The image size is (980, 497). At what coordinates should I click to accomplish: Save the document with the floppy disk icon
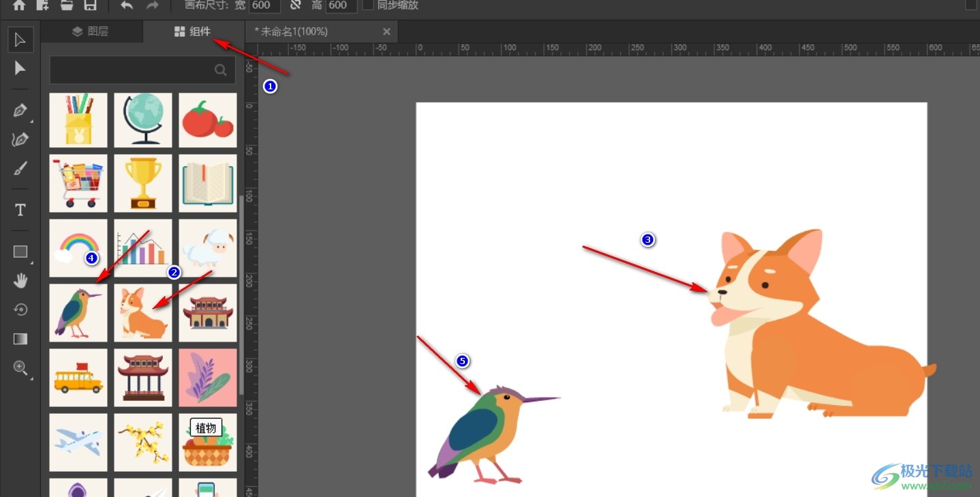[90, 5]
